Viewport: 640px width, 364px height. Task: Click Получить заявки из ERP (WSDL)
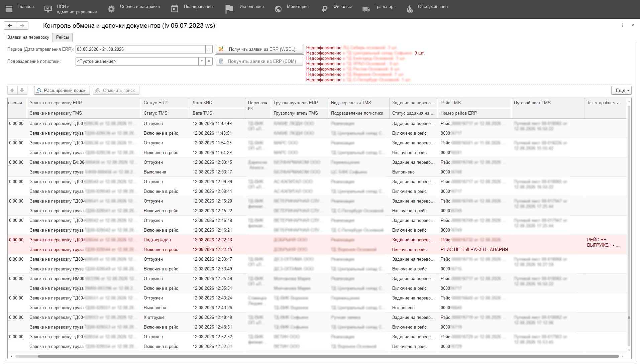(259, 49)
